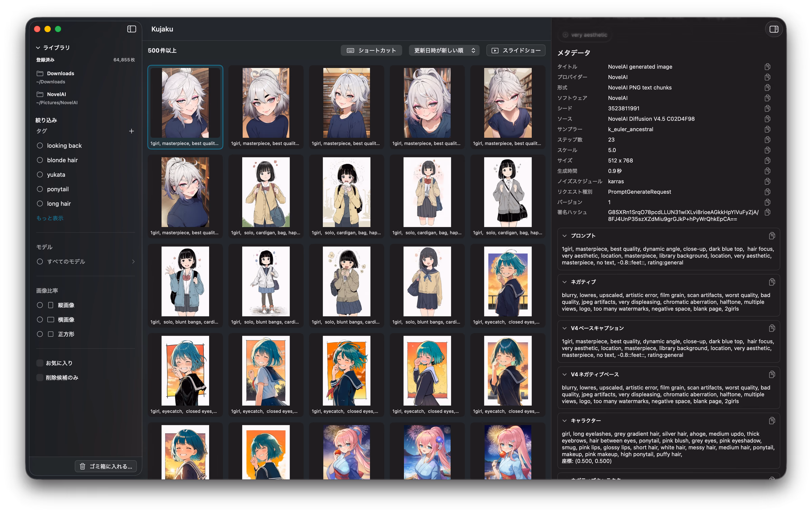Copy the タイトル metadata value
Viewport: 812px width, 513px height.
click(x=767, y=67)
